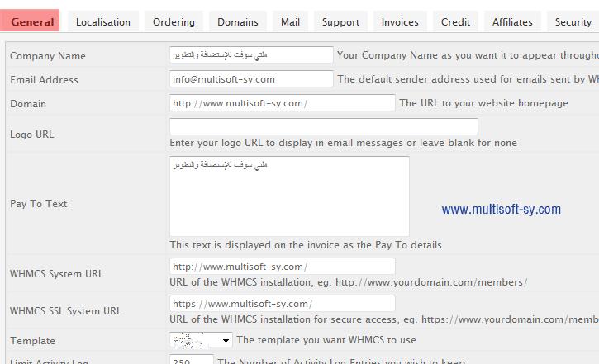Click the WHMCS SSL System URL label

66,310
